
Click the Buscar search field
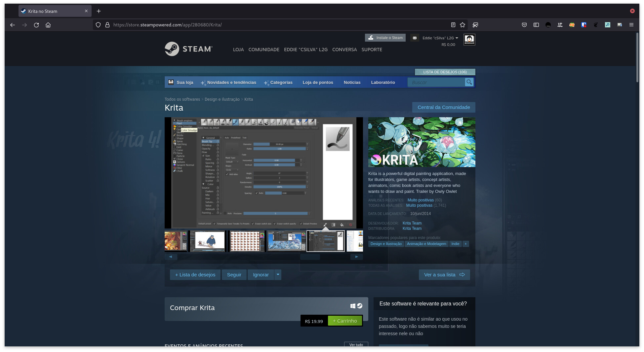coord(436,82)
